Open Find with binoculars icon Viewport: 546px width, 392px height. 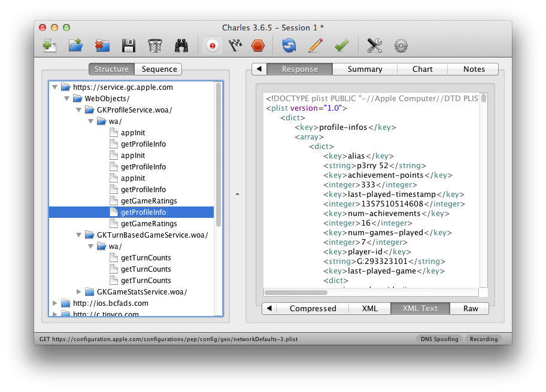(x=181, y=45)
